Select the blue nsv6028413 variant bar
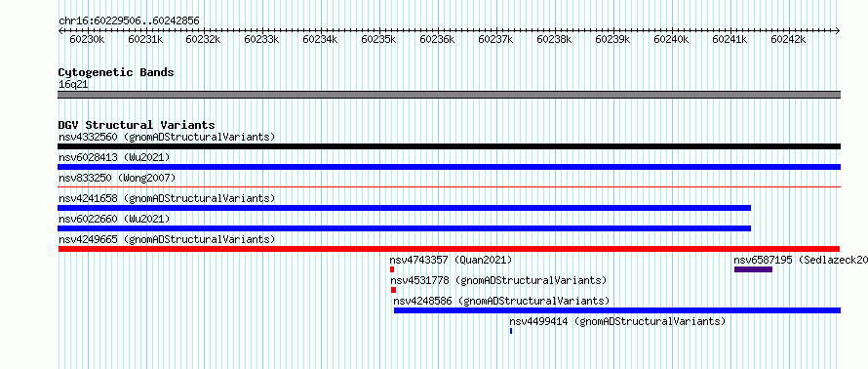This screenshot has height=369, width=868. click(449, 167)
